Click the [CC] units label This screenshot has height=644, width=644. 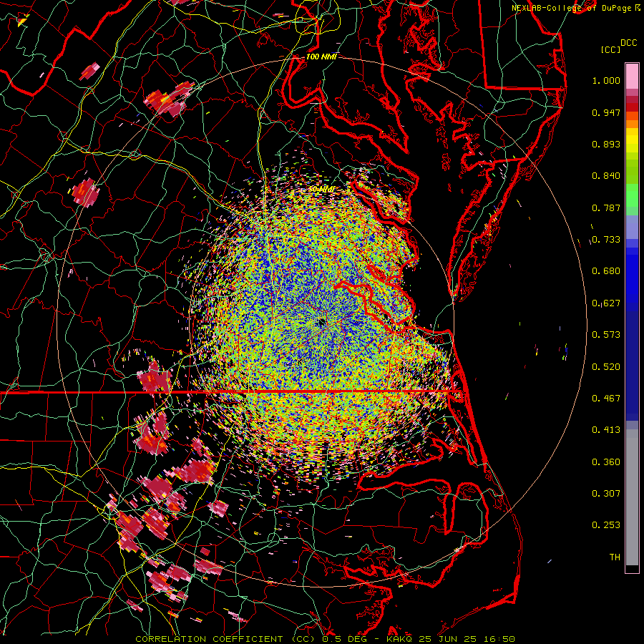[610, 49]
